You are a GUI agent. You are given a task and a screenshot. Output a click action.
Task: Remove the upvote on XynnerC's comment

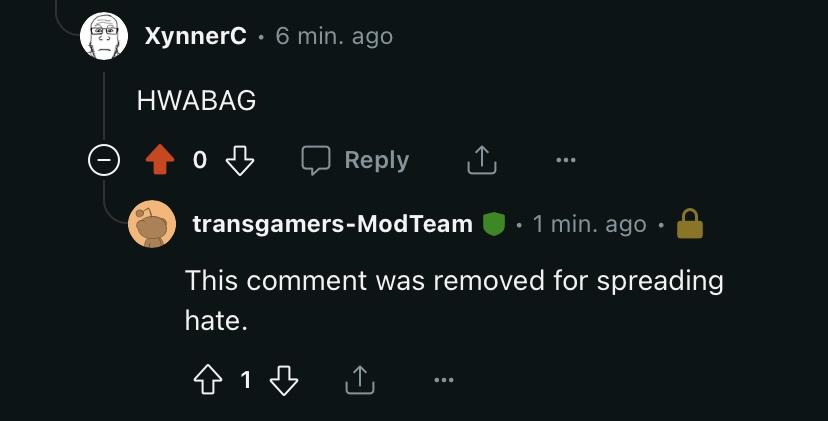point(162,160)
